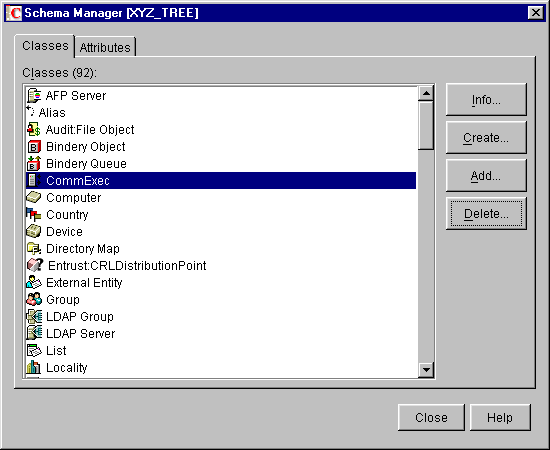Close the Schema Manager via Close button
The height and width of the screenshot is (450, 550).
431,417
